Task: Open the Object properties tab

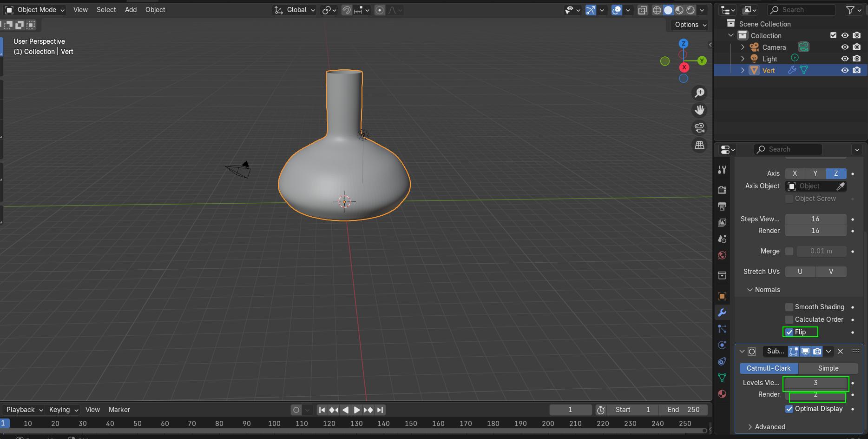Action: (722, 296)
